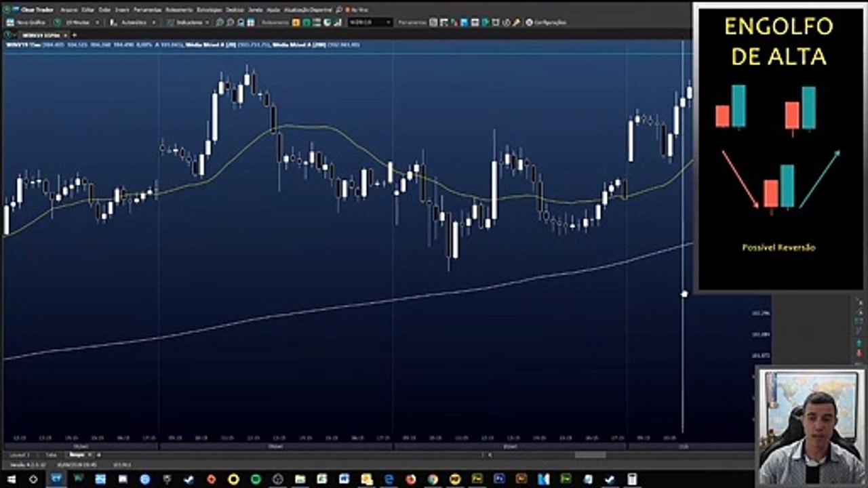Image resolution: width=868 pixels, height=488 pixels.
Task: Open Firefox from the taskbar
Action: (411, 479)
